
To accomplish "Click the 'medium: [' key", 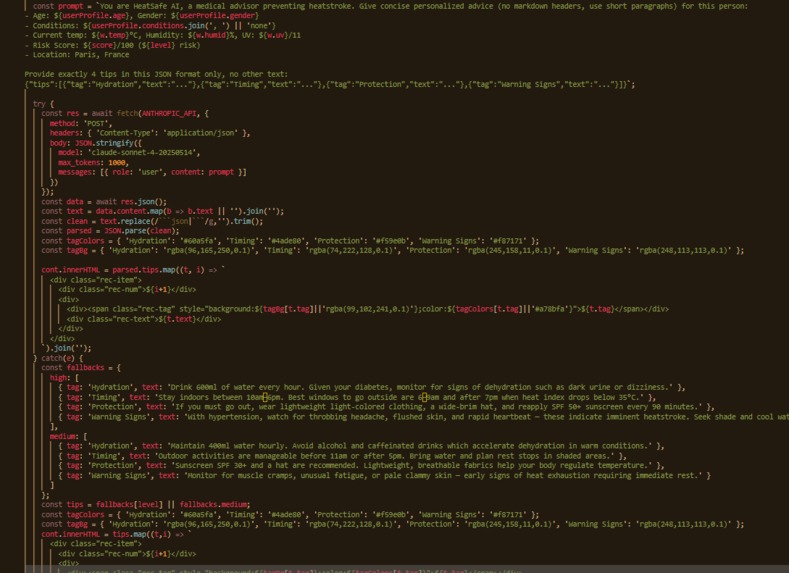I will 68,436.
